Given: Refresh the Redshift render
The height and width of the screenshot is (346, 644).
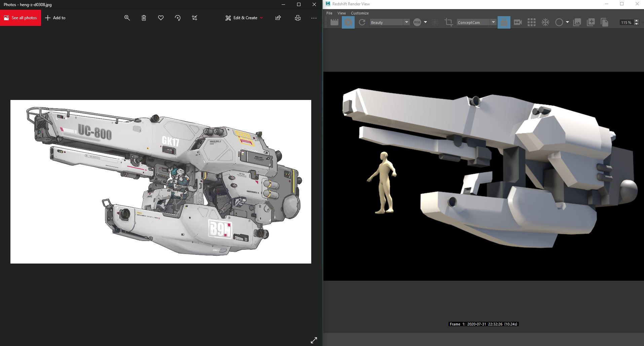Looking at the screenshot, I should [362, 22].
